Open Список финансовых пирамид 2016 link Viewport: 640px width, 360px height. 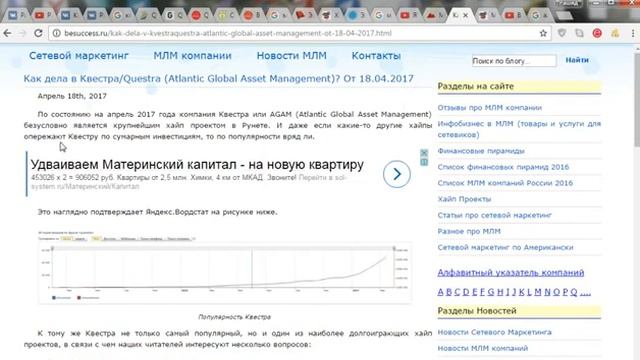[x=503, y=167]
